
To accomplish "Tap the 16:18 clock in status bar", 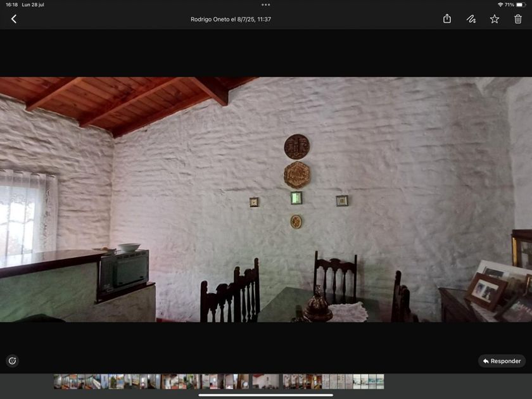I will 12,5.
